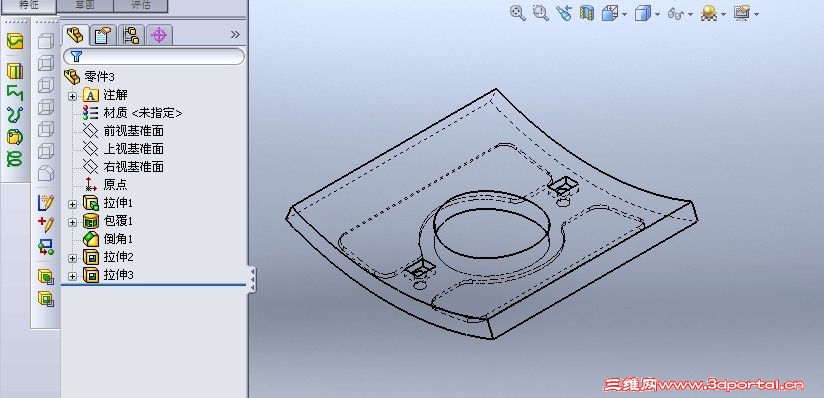Click the upper yellow box with green squares icon
Viewport: 824px width, 398px height.
[46, 277]
